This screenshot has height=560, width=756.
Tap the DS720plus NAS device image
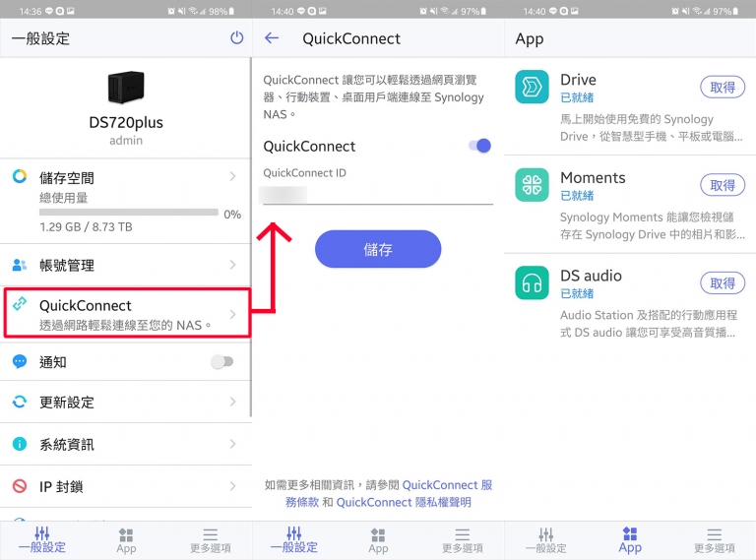[x=126, y=87]
